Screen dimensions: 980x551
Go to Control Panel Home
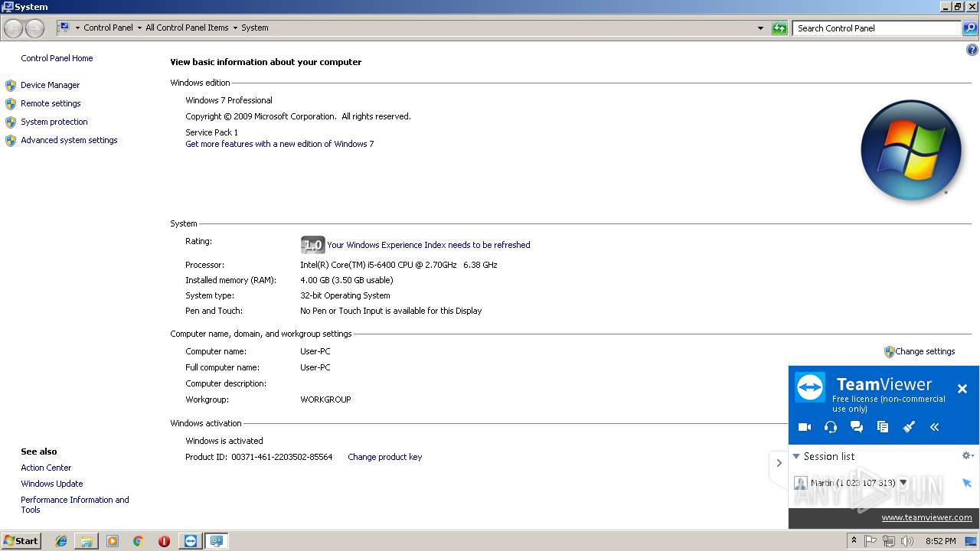(x=57, y=58)
